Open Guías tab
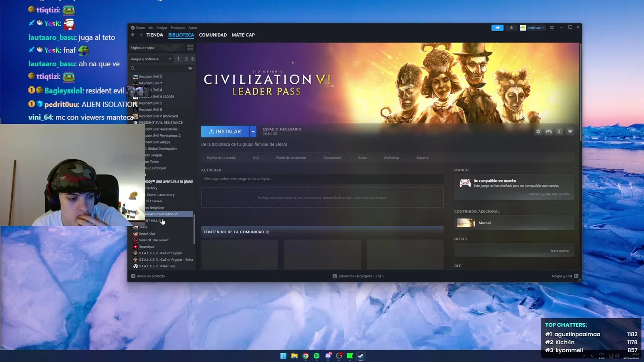This screenshot has width=644, height=362. [x=362, y=158]
